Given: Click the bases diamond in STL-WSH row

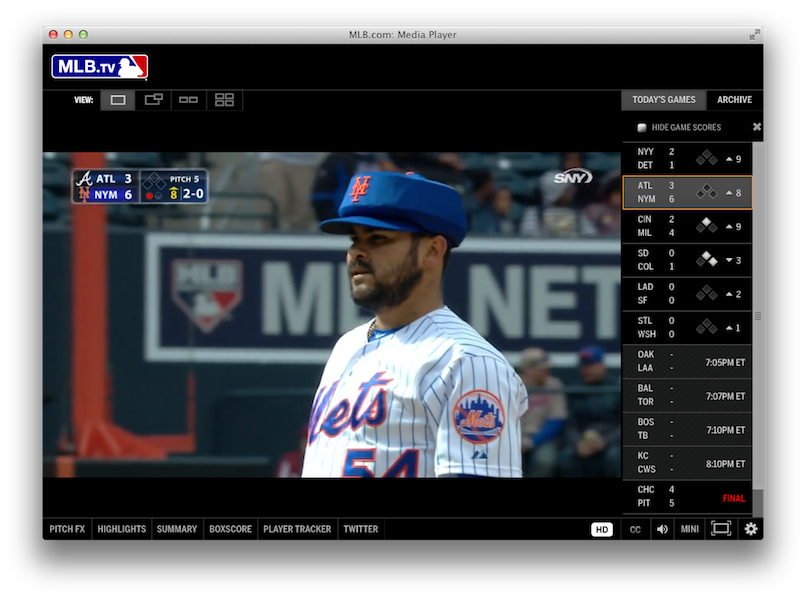Looking at the screenshot, I should (706, 327).
